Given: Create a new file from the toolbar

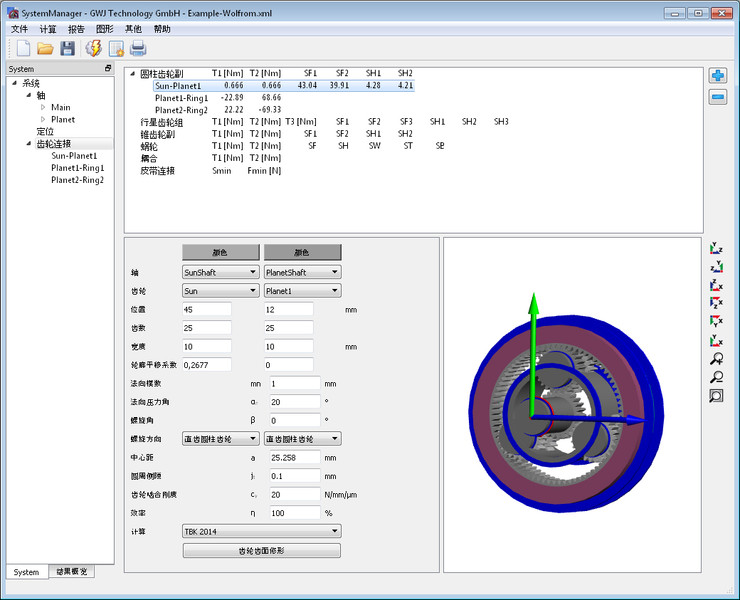Looking at the screenshot, I should pos(21,48).
